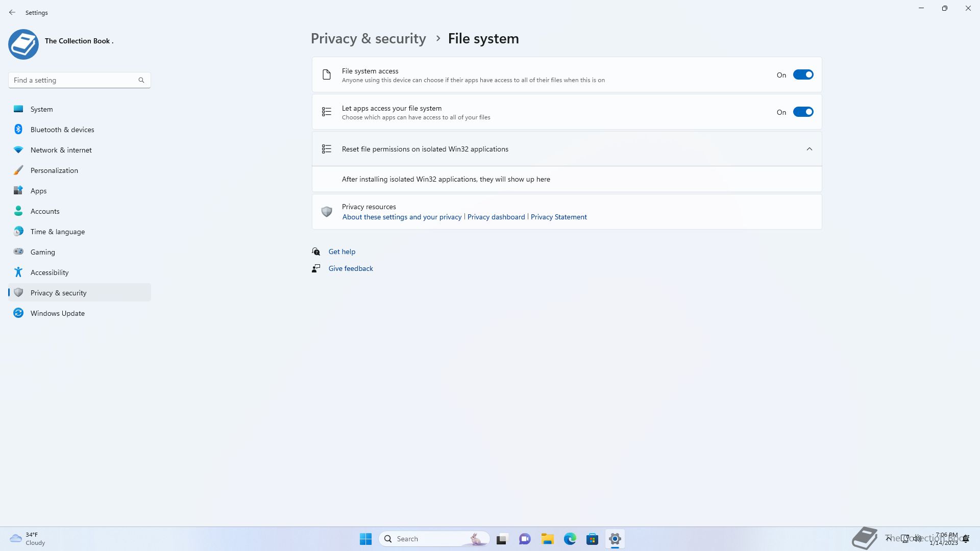Screen dimensions: 980x551
Task: Click the Get help icon
Action: tap(316, 252)
